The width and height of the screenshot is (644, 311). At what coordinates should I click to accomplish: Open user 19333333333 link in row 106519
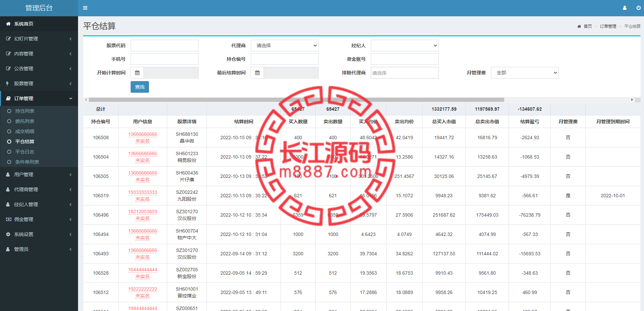143,192
